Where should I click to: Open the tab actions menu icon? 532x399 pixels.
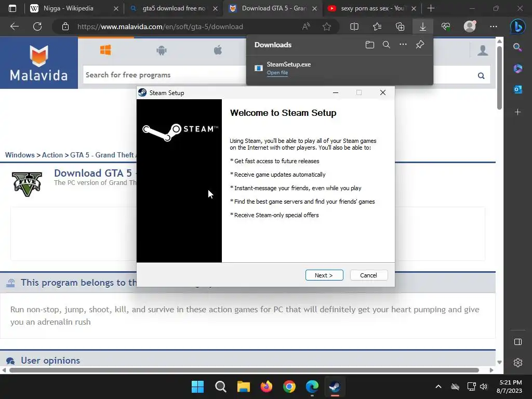tap(12, 8)
